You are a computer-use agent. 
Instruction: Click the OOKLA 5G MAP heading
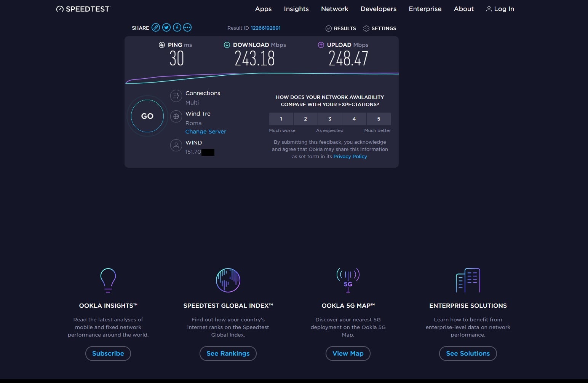348,306
